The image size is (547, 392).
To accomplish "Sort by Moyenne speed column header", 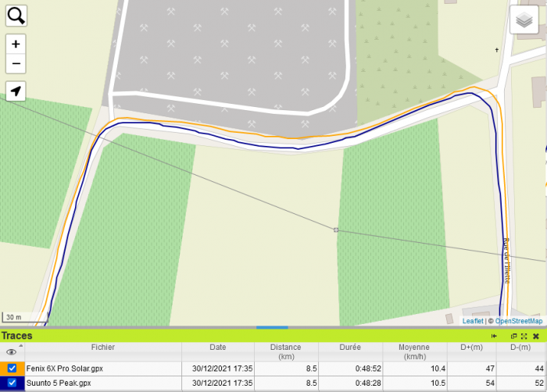I will pyautogui.click(x=414, y=351).
